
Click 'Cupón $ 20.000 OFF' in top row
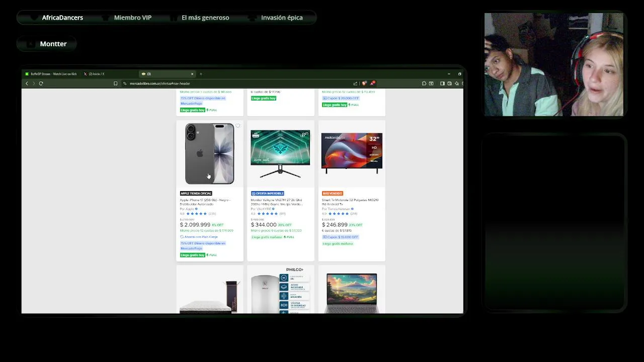click(x=341, y=98)
